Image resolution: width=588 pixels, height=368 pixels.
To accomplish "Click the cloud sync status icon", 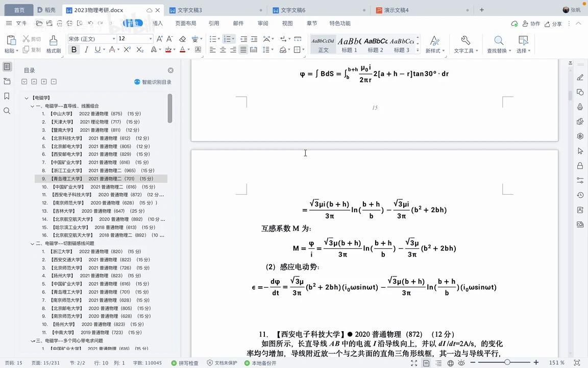I will (514, 24).
